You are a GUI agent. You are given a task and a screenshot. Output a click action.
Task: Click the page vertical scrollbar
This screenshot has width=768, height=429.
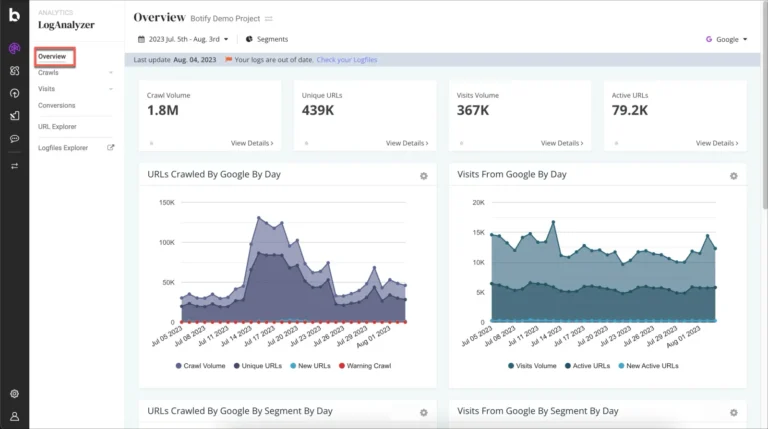click(765, 105)
